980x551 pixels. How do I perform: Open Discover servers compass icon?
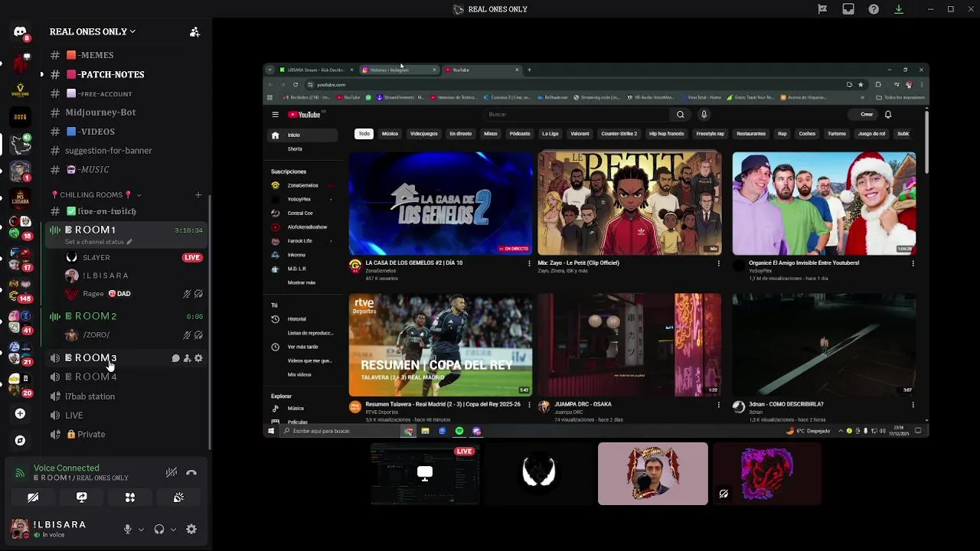click(x=20, y=441)
